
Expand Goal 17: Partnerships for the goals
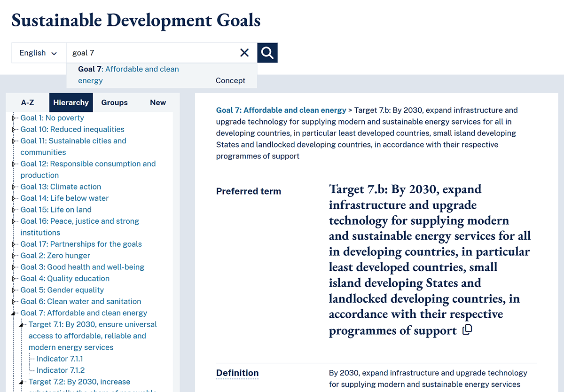14,244
